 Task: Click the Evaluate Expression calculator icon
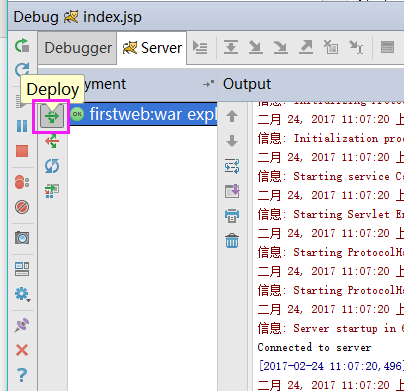point(387,47)
